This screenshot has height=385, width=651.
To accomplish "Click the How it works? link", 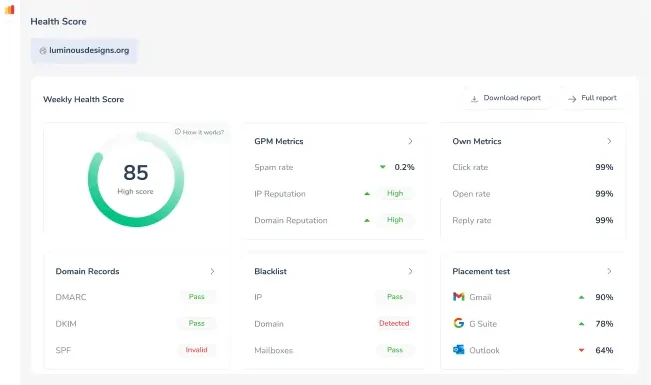I will (x=203, y=132).
